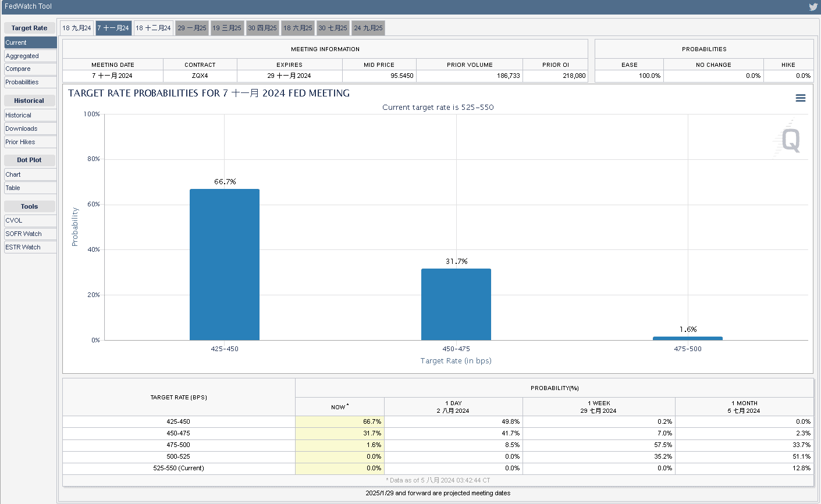This screenshot has height=504, width=821.
Task: Open the 30 四月25 meeting tab
Action: click(x=262, y=28)
